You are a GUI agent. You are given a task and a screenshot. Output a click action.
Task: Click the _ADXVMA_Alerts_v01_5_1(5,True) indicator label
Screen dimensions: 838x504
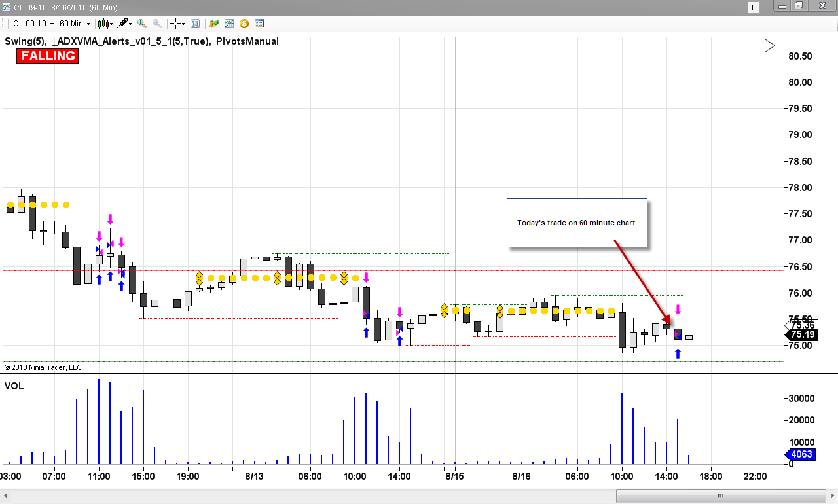point(131,41)
